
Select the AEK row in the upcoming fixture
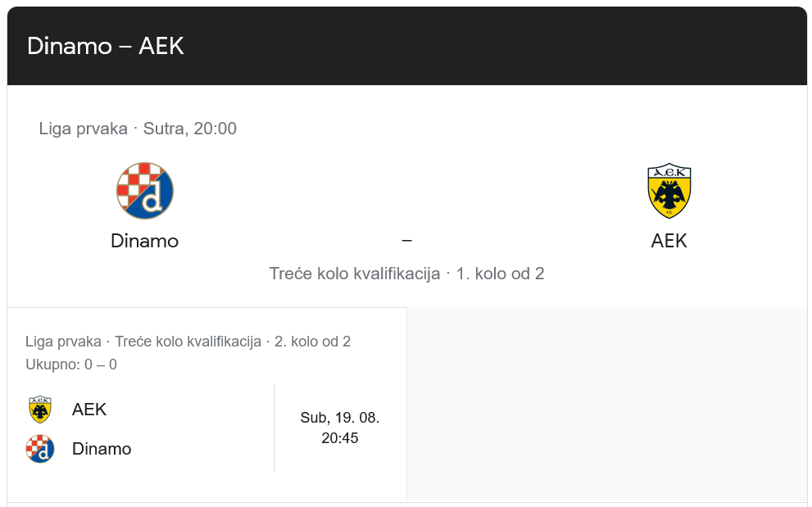pyautogui.click(x=90, y=409)
